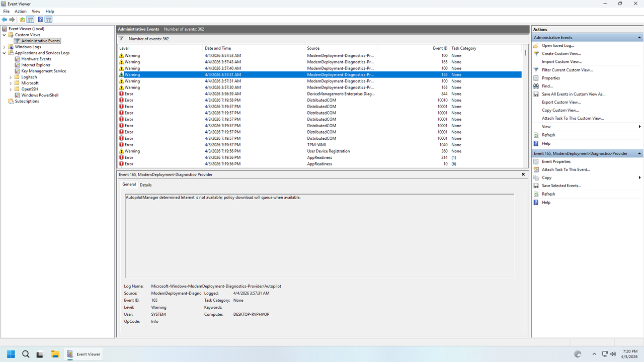Click the Back arrow in the toolbar
This screenshot has width=644, height=362.
click(5, 20)
